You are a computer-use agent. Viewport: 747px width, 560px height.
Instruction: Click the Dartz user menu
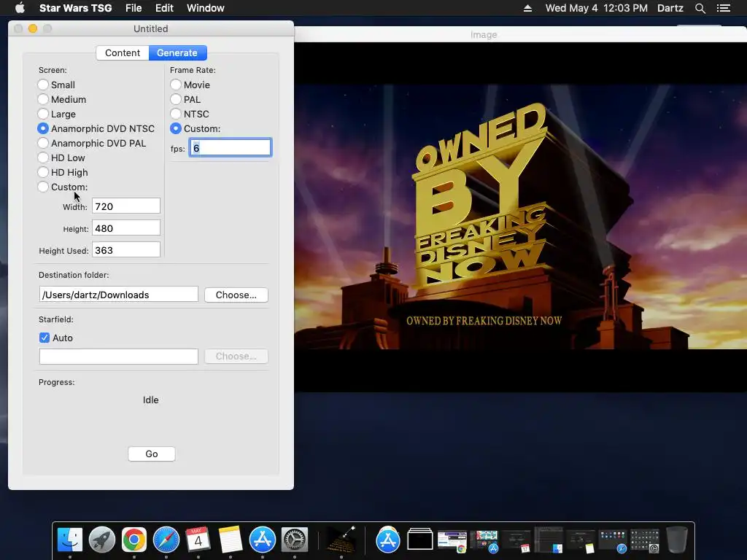click(670, 8)
